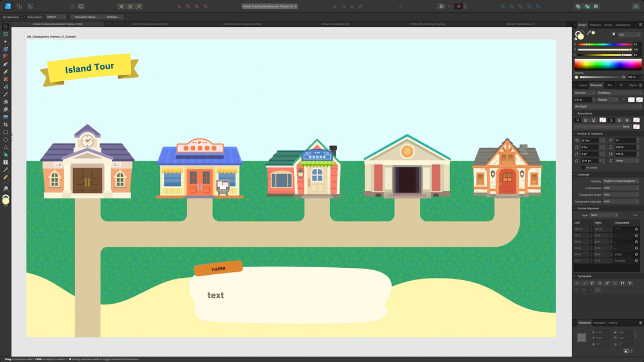Image resolution: width=644 pixels, height=362 pixels.
Task: Adjust the Opacity slider
Action: (x=602, y=77)
